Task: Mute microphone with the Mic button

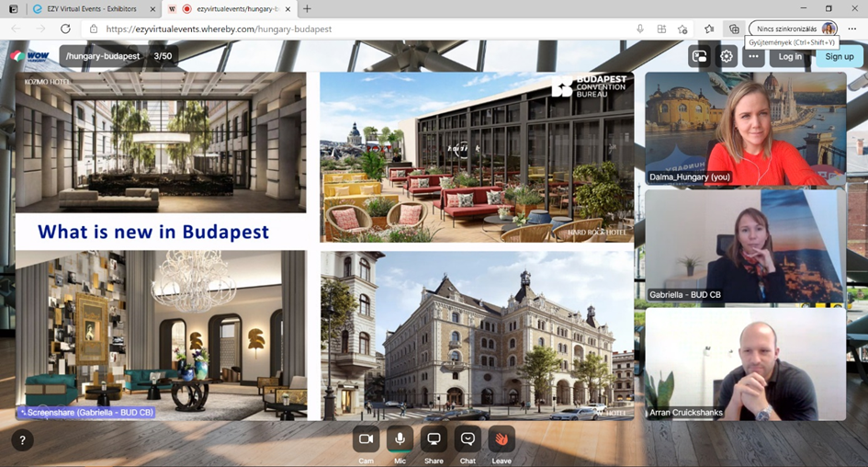Action: (400, 439)
